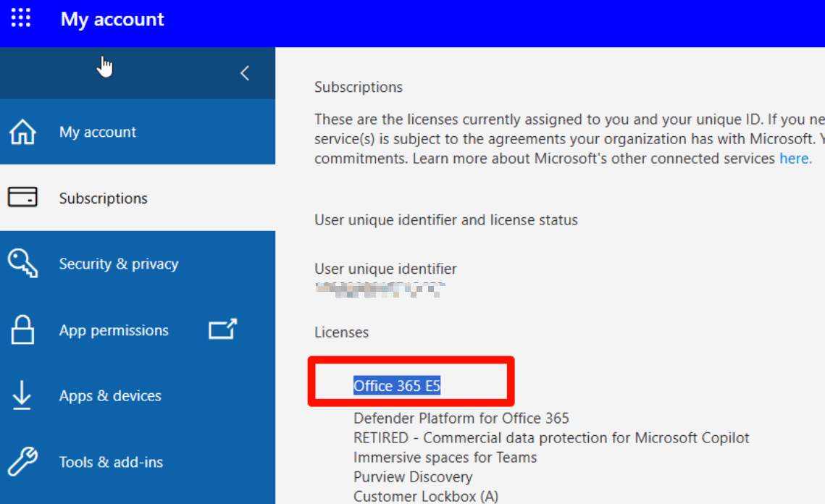Click the Subscriptions page heading
This screenshot has width=825, height=504.
359,88
